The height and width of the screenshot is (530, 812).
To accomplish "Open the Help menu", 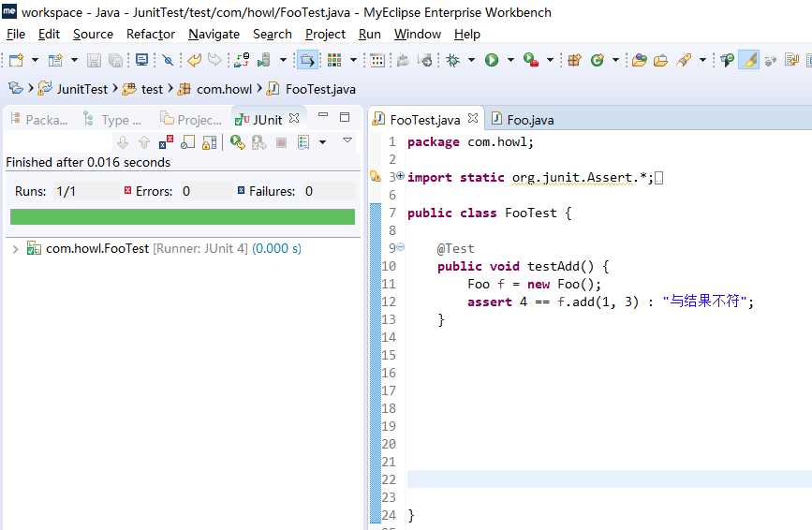I will click(x=467, y=34).
